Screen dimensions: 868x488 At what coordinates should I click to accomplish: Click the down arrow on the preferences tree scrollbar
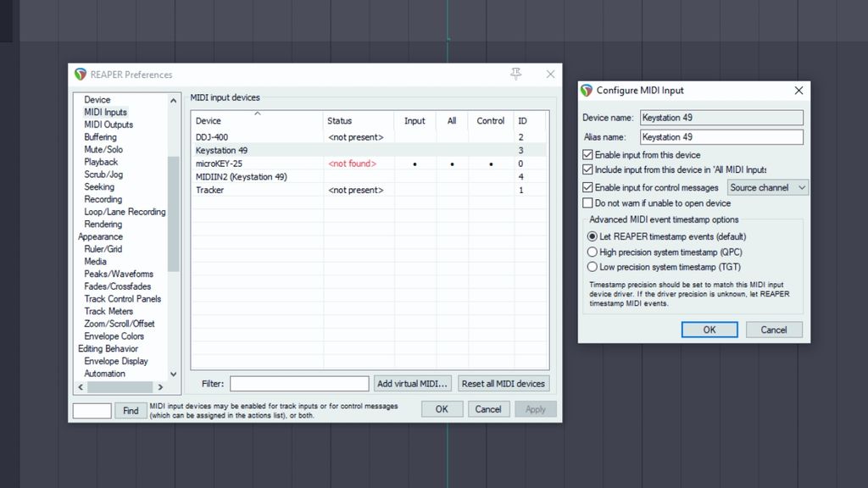click(172, 373)
